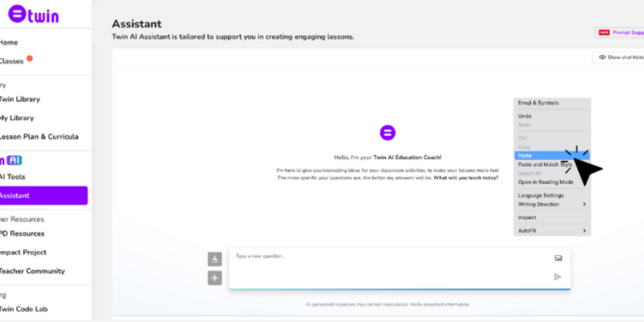644x322 pixels.
Task: Click 'What will you teach today?' text
Action: 466,178
